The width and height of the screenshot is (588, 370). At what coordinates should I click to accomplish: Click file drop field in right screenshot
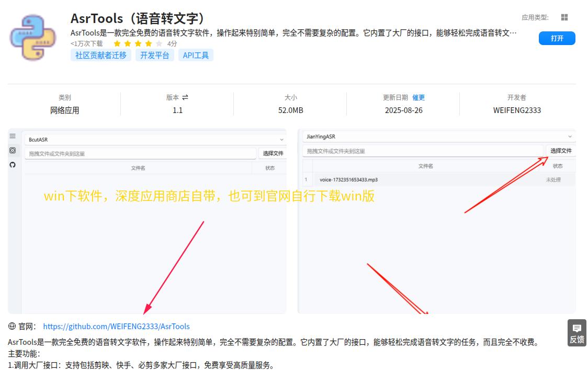(423, 151)
